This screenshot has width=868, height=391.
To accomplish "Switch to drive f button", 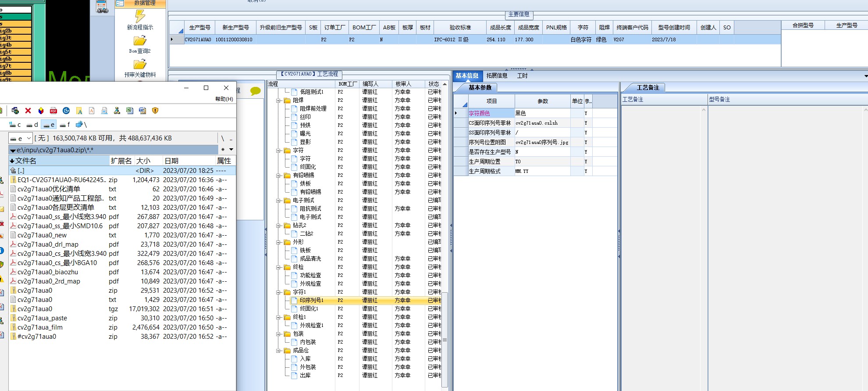I will pos(65,125).
